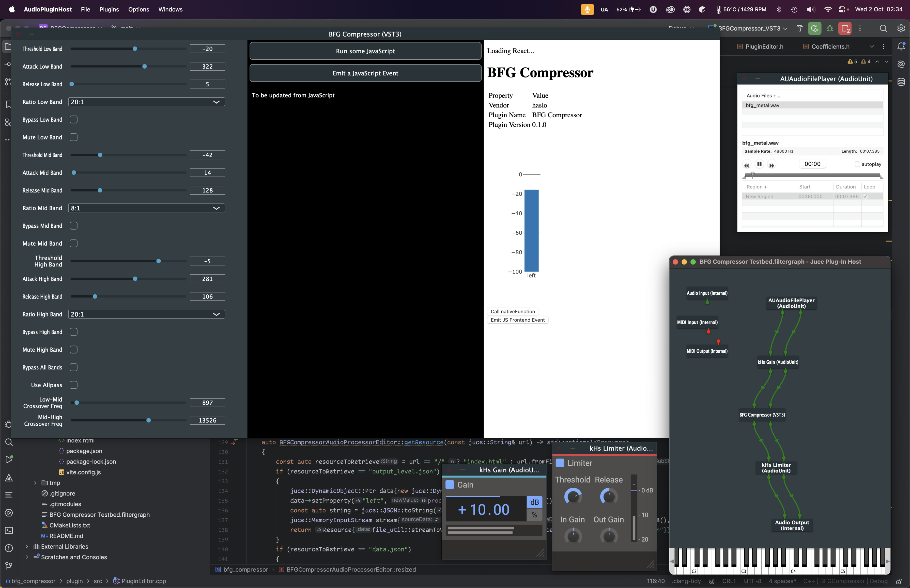This screenshot has width=910, height=588.
Task: Open the File menu
Action: 86,9
